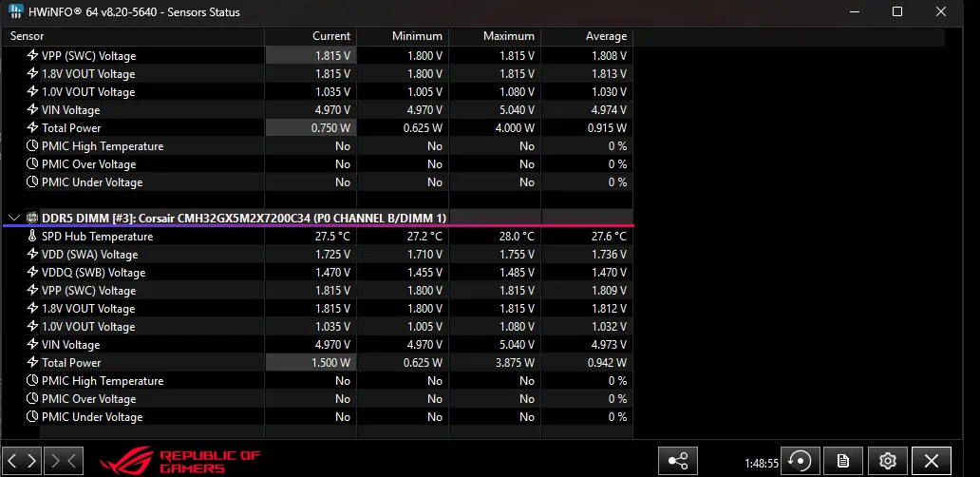Click the reset clock icon button
This screenshot has width=980, height=477.
coord(800,462)
